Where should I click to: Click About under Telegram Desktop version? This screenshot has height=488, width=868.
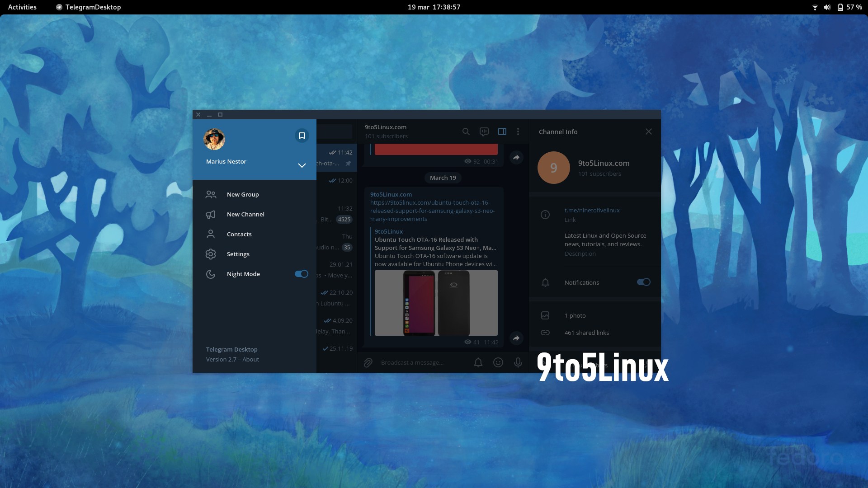click(x=251, y=359)
